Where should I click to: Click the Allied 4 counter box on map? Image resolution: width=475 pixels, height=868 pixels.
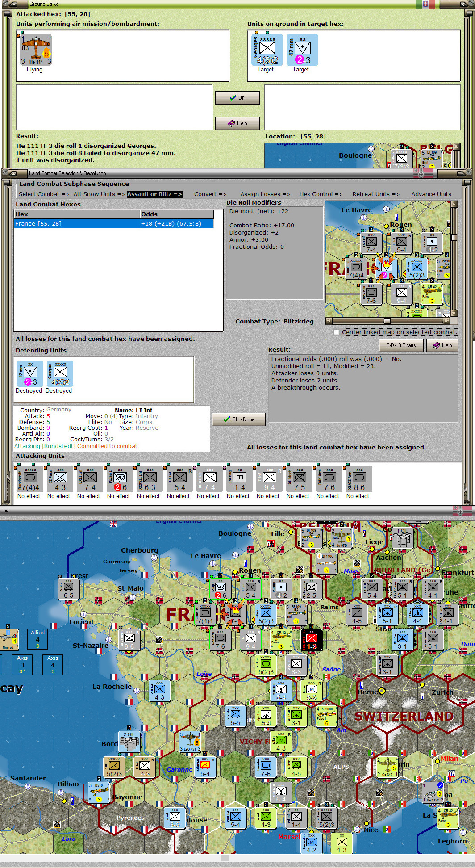[37, 639]
